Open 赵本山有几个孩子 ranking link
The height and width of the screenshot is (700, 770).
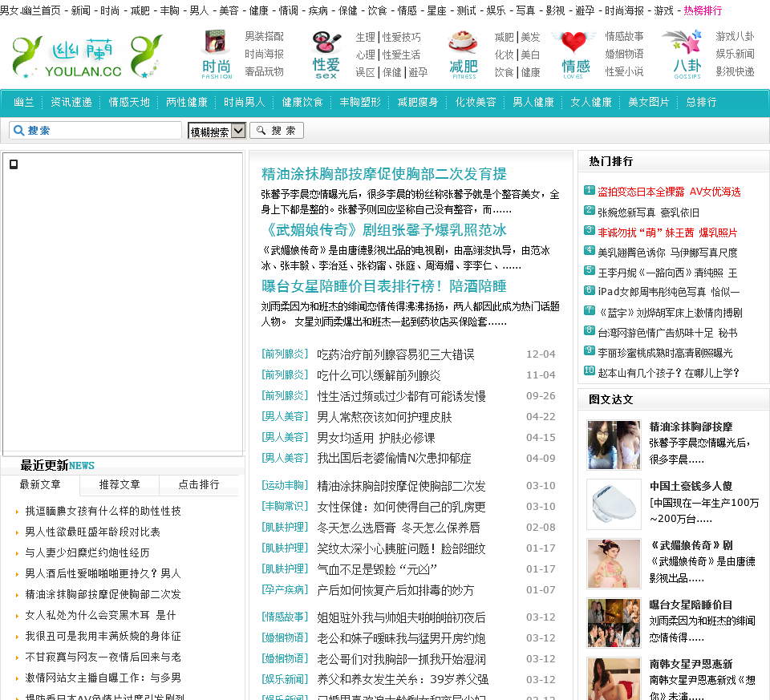pos(668,373)
